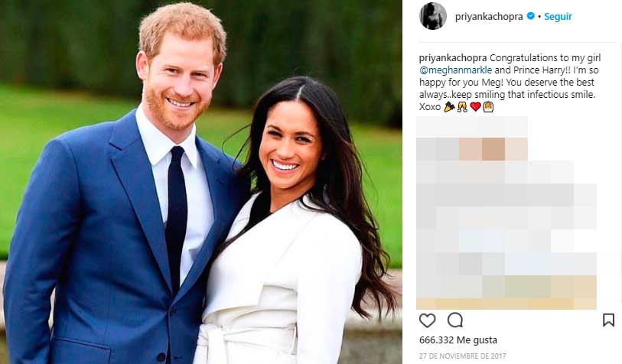The width and height of the screenshot is (622, 364).
Task: Open comments via the speech bubble icon
Action: (455, 320)
